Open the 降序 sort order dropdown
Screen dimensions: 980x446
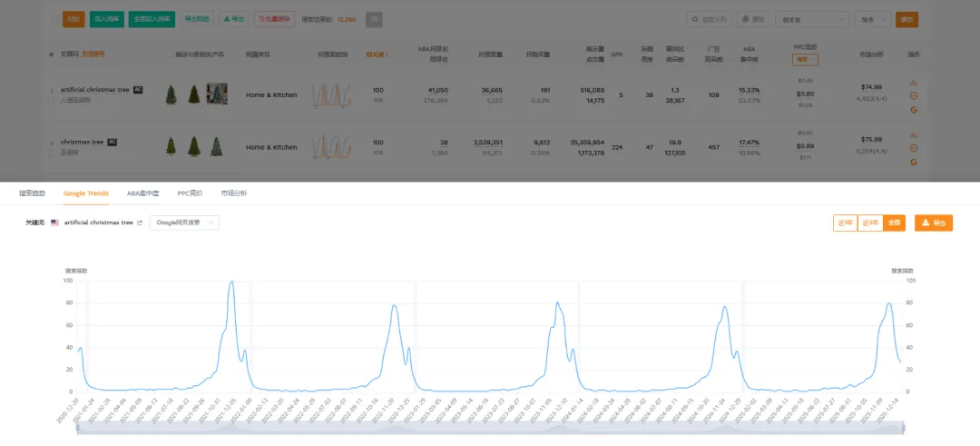coord(873,19)
